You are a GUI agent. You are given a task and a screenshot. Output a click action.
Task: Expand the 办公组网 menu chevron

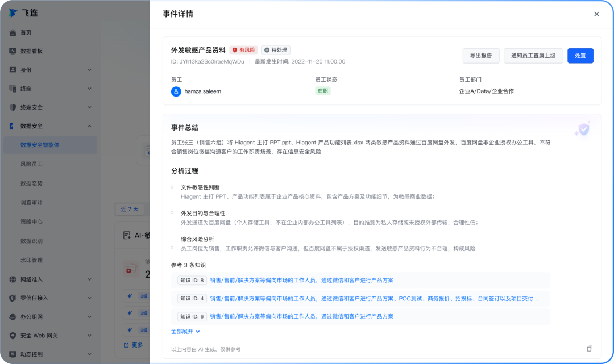[90, 317]
